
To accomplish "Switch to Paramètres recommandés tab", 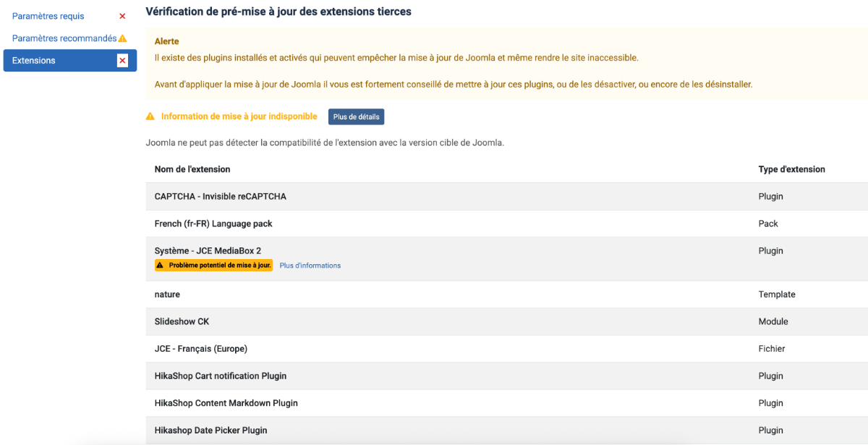I will coord(64,38).
